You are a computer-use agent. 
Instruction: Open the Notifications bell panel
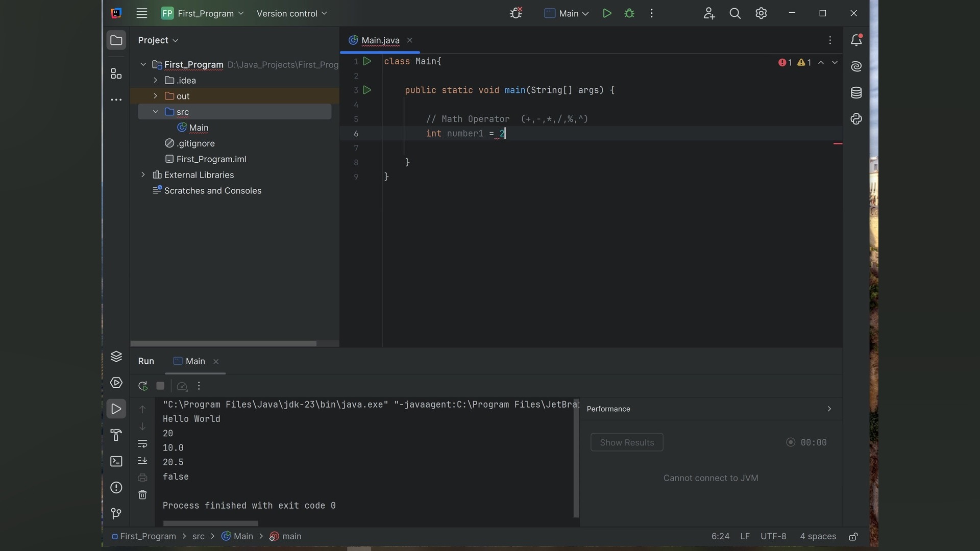(856, 40)
